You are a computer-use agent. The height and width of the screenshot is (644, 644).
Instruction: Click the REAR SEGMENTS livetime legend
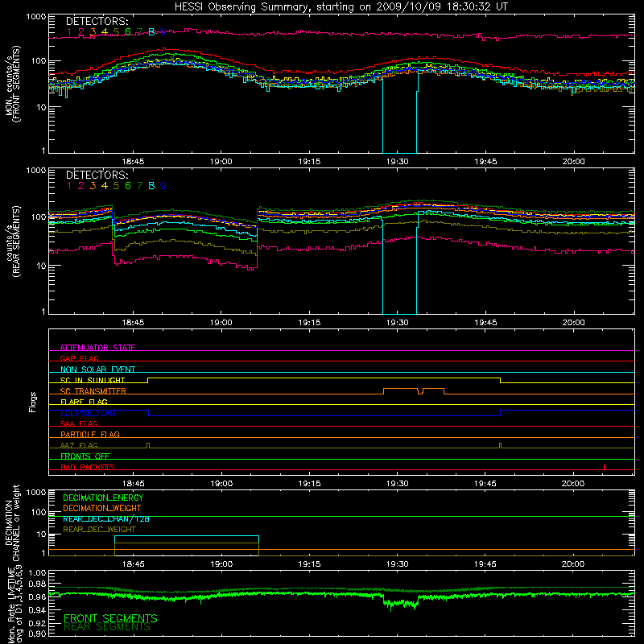(107, 627)
